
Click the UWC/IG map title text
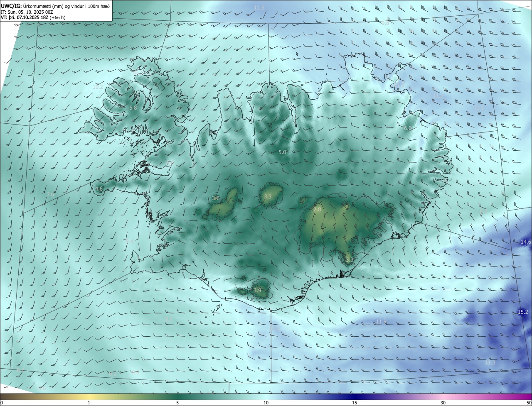tap(55, 6)
